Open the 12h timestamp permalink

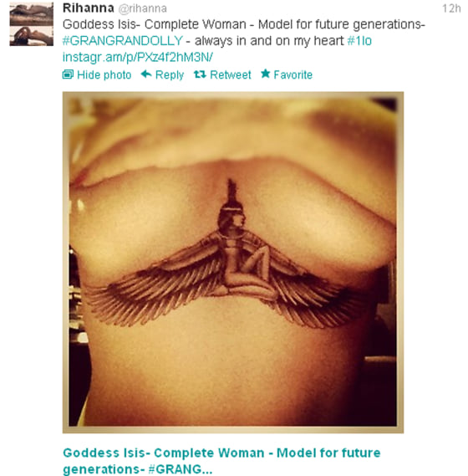tap(451, 8)
